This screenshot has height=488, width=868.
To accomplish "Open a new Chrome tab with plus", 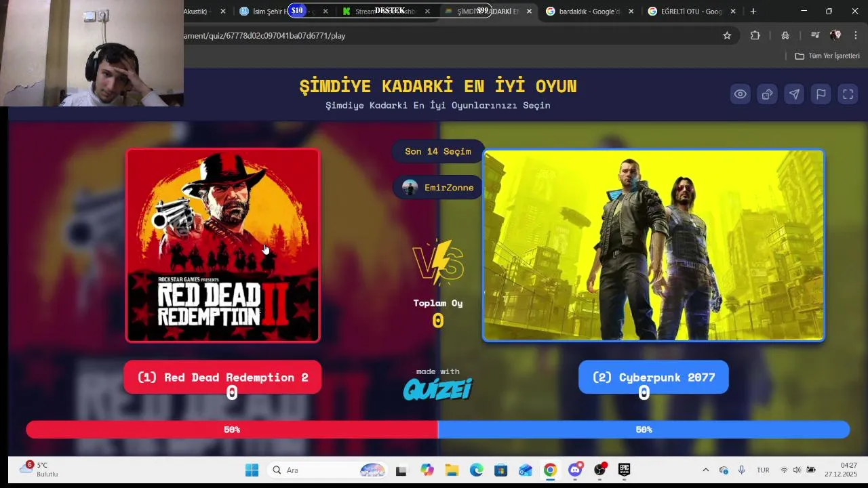I will [753, 12].
